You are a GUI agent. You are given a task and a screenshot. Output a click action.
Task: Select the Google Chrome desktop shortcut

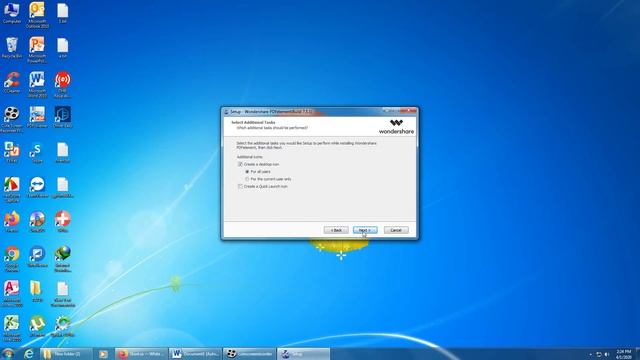click(12, 259)
